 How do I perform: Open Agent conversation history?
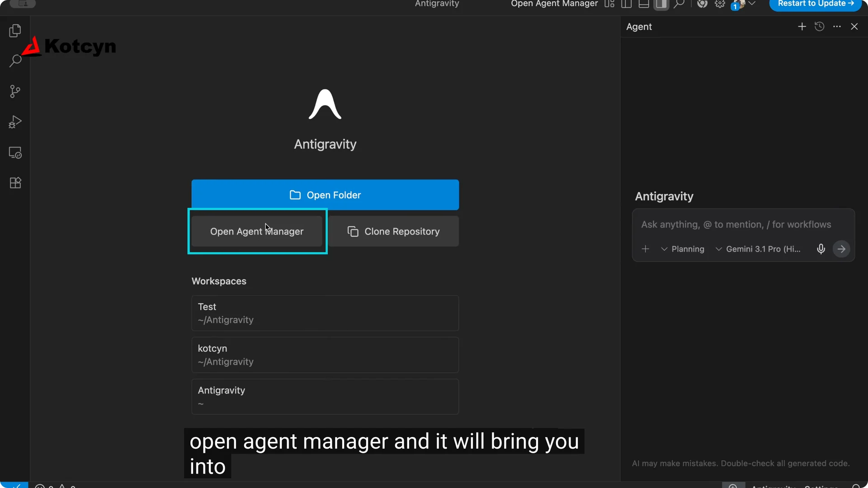[x=819, y=27]
